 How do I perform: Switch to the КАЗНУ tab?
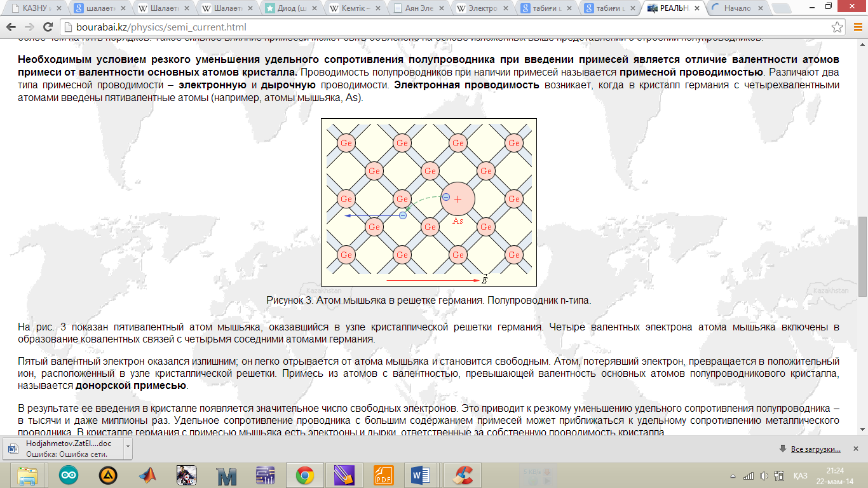coord(35,9)
